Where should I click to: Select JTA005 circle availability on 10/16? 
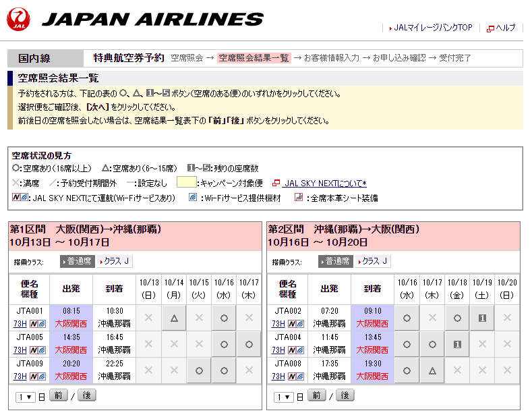point(224,344)
